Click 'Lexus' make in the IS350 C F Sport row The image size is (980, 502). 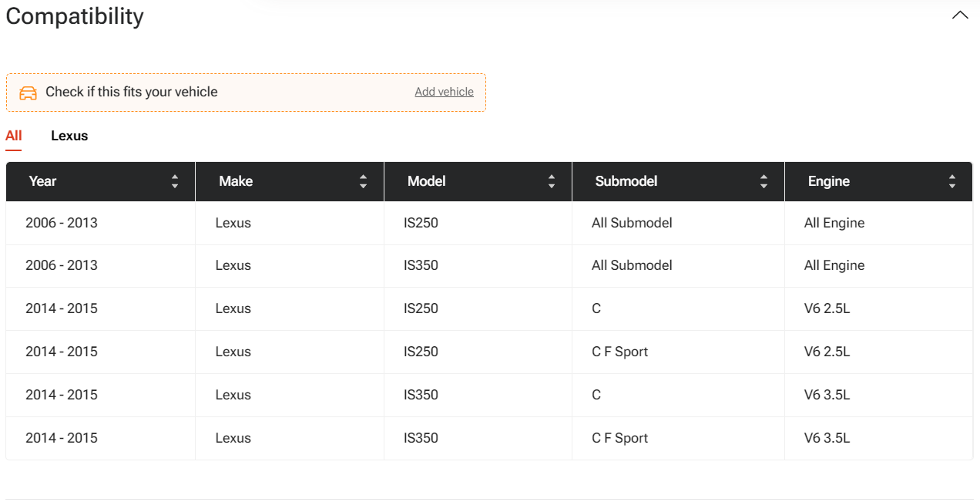pos(233,438)
